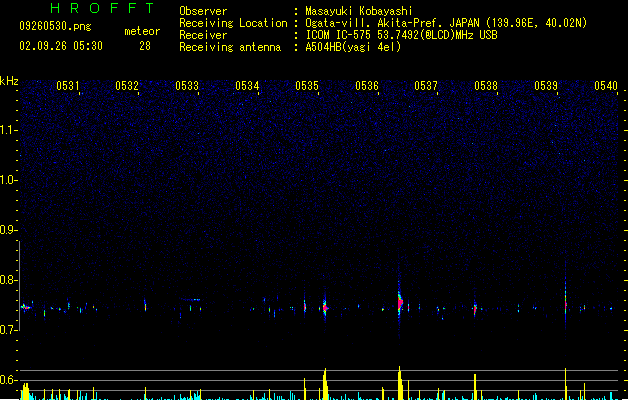
Task: Click the ICOM IC-575 receiver details
Action: (401, 35)
